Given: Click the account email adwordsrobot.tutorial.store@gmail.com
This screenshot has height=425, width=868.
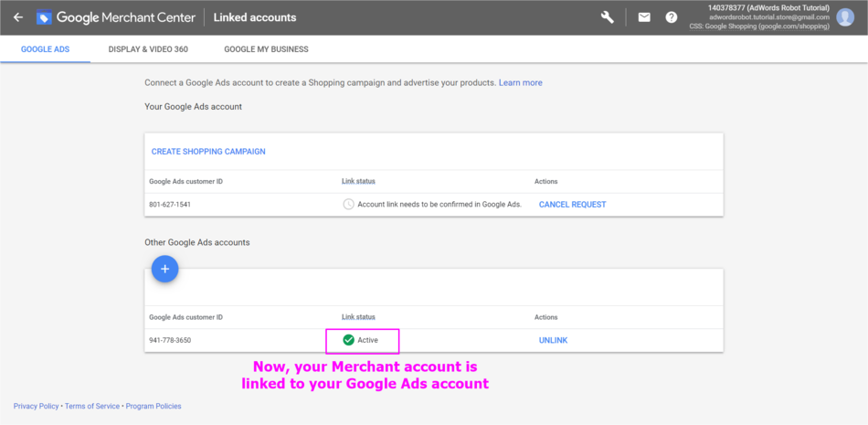Looking at the screenshot, I should coord(769,17).
